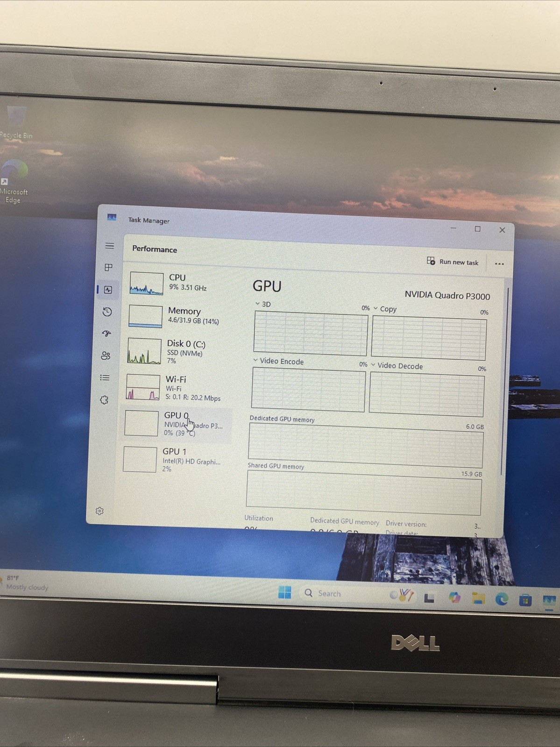This screenshot has height=747, width=560.
Task: Open Copilot from the taskbar
Action: coord(454,598)
